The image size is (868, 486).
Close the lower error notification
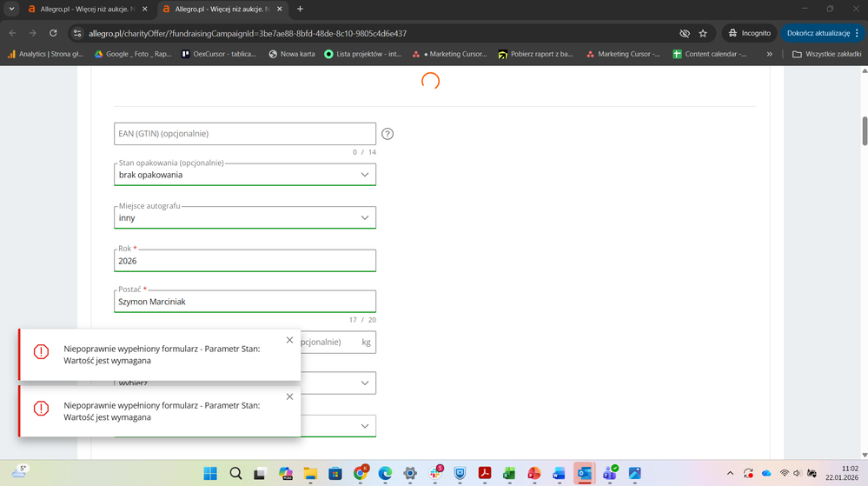coord(290,396)
